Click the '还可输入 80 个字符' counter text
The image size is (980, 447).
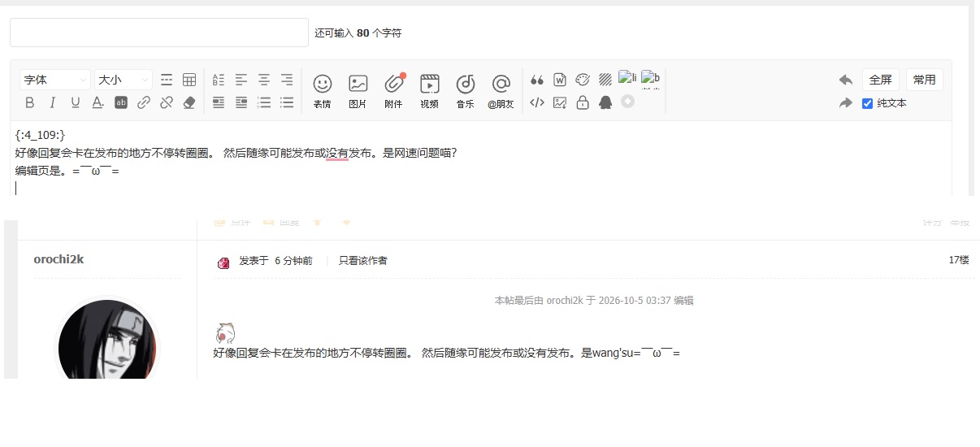coord(358,33)
